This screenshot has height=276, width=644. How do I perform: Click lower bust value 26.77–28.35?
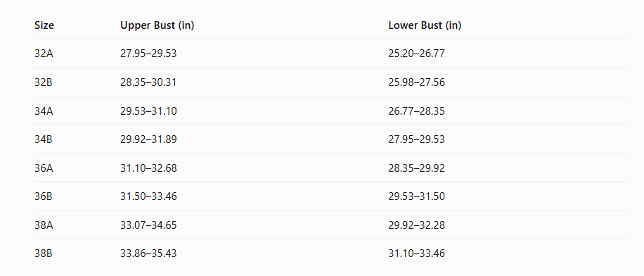416,111
